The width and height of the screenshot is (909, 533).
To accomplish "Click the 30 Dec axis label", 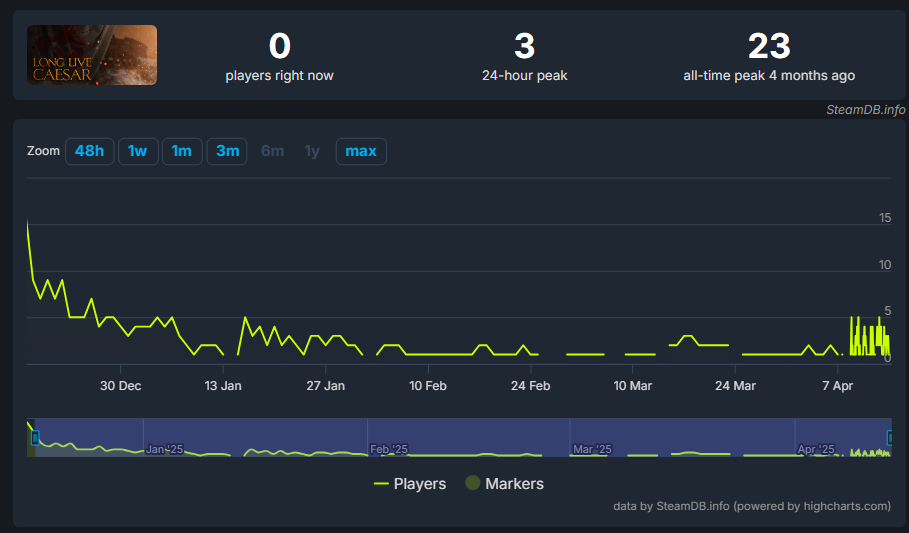I will tap(121, 386).
